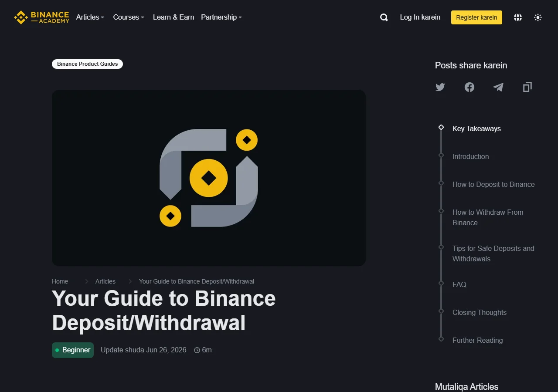Jump to Key Takeaways section
558x392 pixels.
[x=476, y=129]
